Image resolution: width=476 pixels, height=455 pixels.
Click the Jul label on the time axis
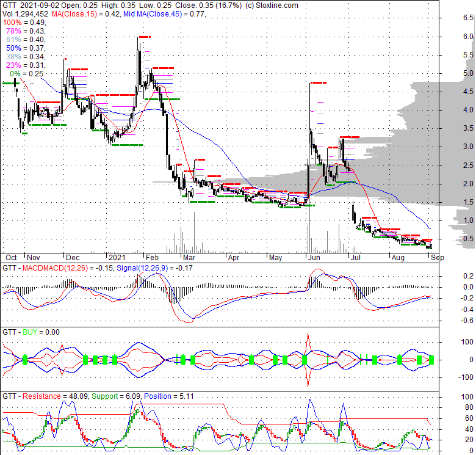(x=356, y=258)
